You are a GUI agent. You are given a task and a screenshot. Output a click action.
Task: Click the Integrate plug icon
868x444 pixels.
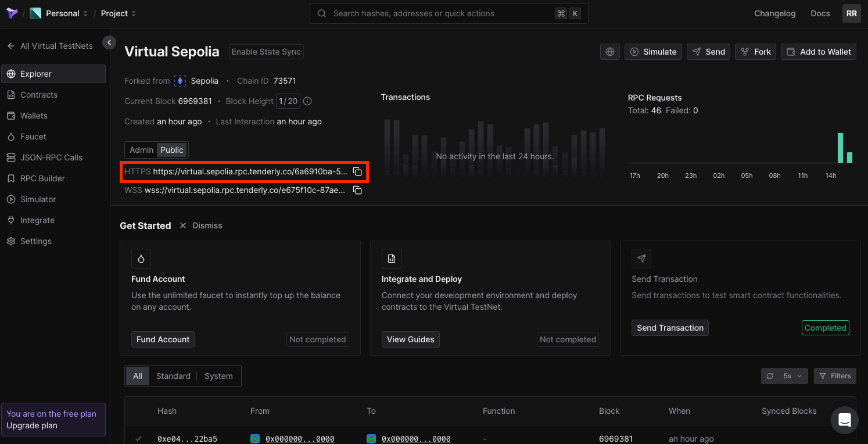11,220
